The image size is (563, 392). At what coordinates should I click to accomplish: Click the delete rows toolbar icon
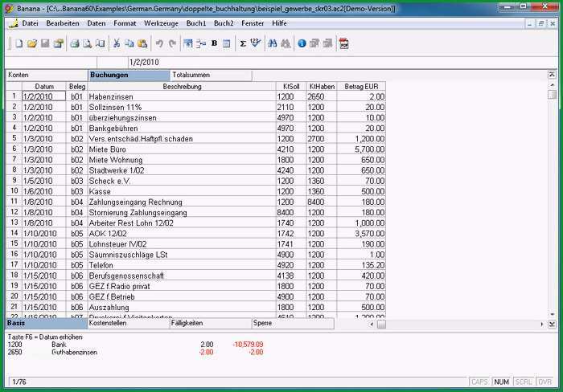click(x=201, y=43)
